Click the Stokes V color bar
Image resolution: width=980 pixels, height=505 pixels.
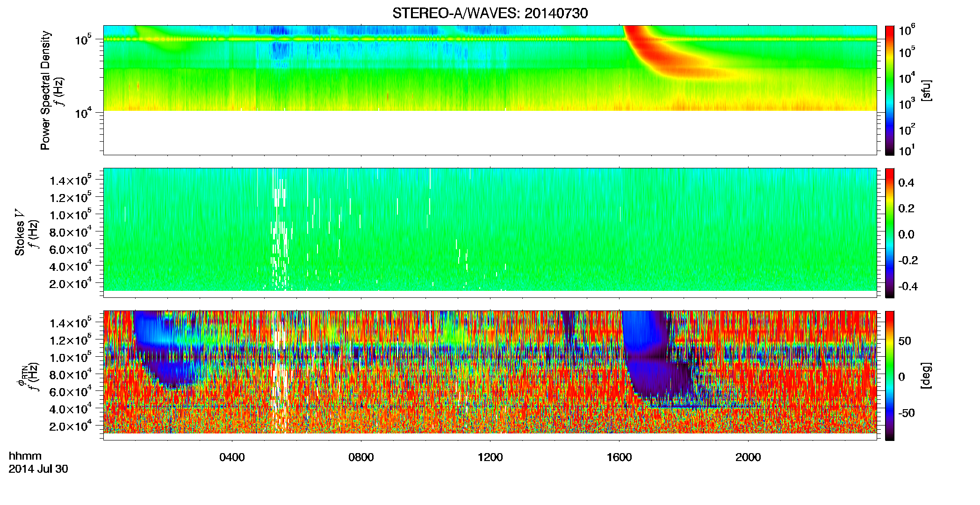pyautogui.click(x=890, y=233)
